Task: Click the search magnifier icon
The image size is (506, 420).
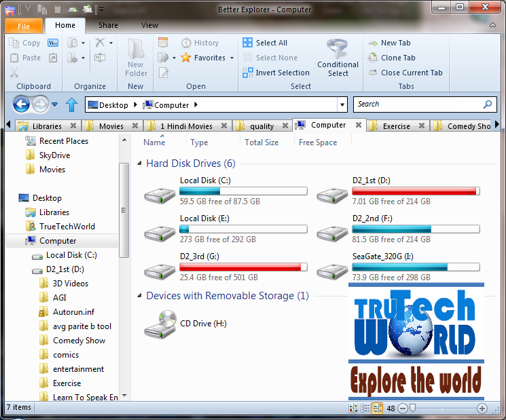Action: 488,104
